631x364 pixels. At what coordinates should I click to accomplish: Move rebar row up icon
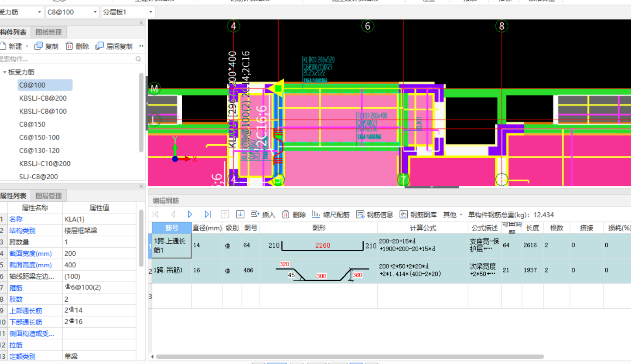225,214
